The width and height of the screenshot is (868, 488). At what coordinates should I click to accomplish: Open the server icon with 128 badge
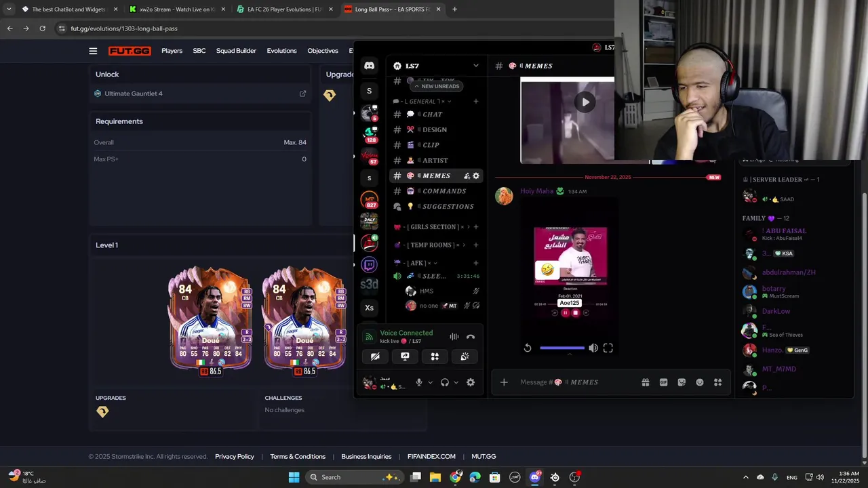click(x=369, y=135)
